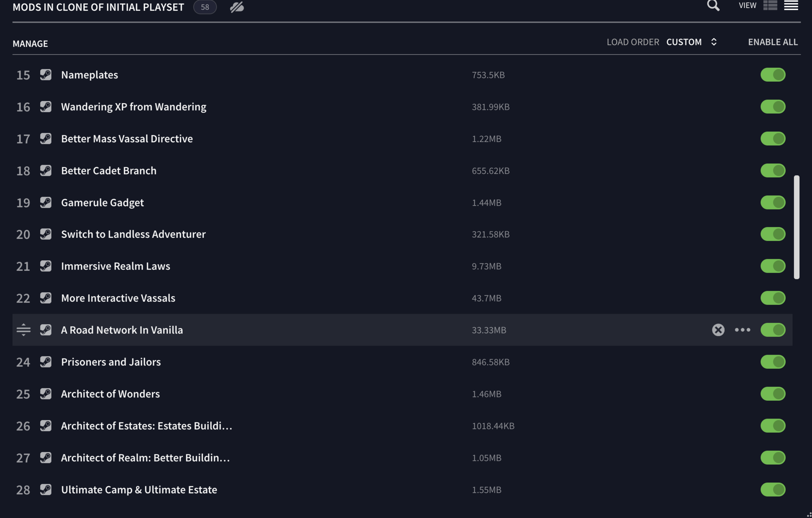Click Steam icon next to Nameplates
Viewport: 812px width, 518px height.
[x=46, y=74]
